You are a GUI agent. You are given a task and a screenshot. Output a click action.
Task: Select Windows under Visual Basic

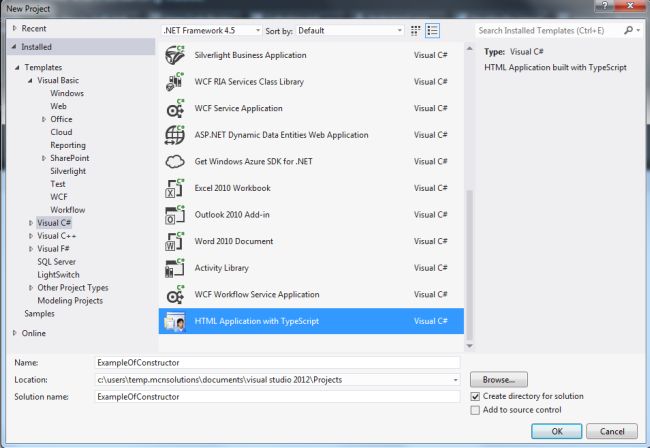click(67, 93)
